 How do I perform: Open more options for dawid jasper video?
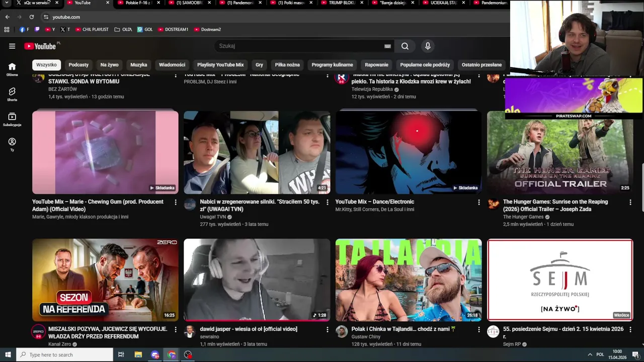coord(327,329)
